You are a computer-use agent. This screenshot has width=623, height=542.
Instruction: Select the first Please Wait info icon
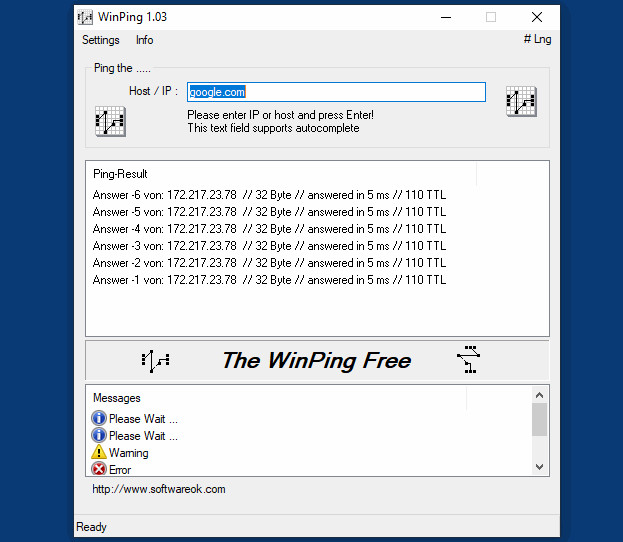tap(99, 418)
